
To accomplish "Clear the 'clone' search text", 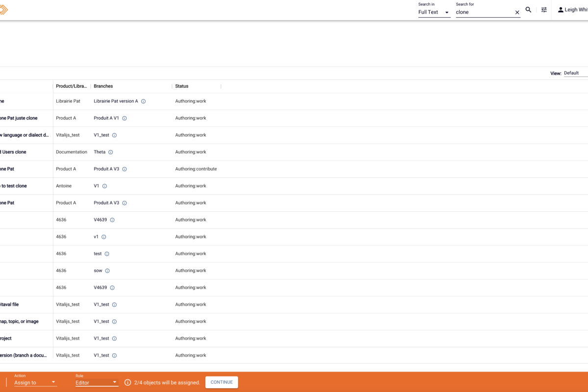I will click(x=517, y=12).
